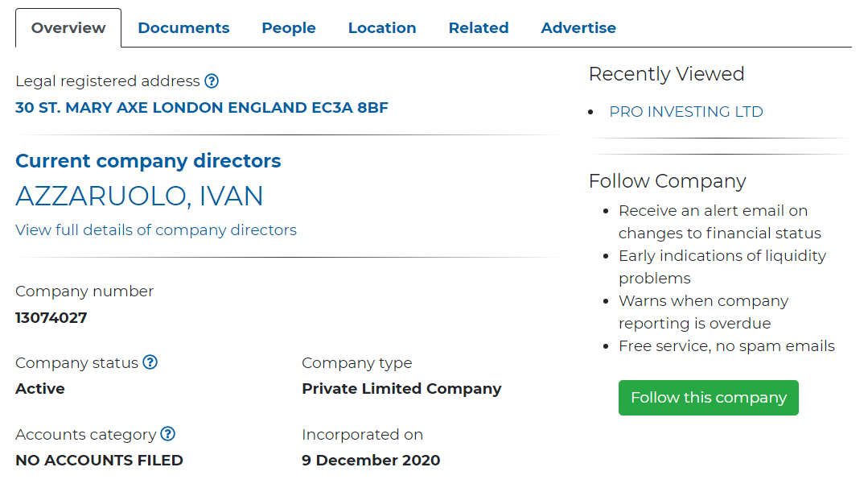
Task: Click help icon next to Accounts category
Action: pos(167,434)
